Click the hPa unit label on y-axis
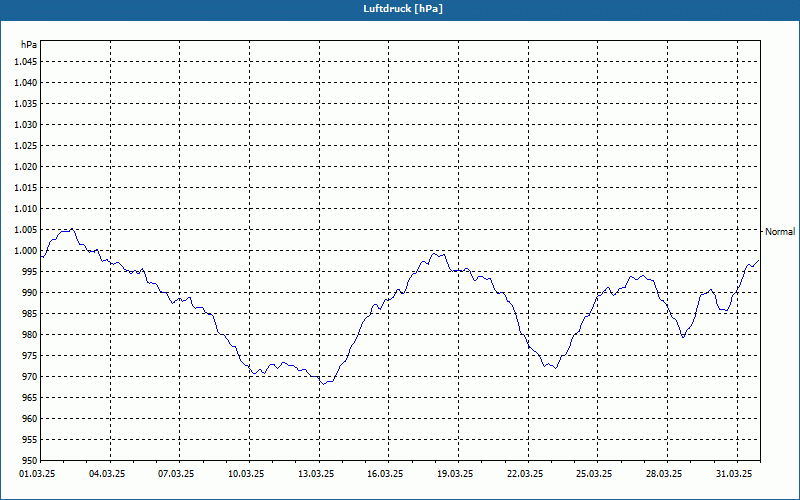 coord(29,44)
